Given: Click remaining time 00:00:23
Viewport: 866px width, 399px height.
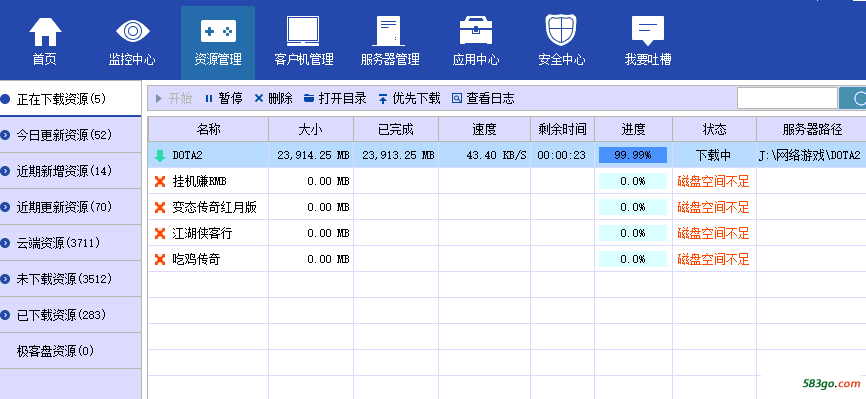Looking at the screenshot, I should point(561,155).
